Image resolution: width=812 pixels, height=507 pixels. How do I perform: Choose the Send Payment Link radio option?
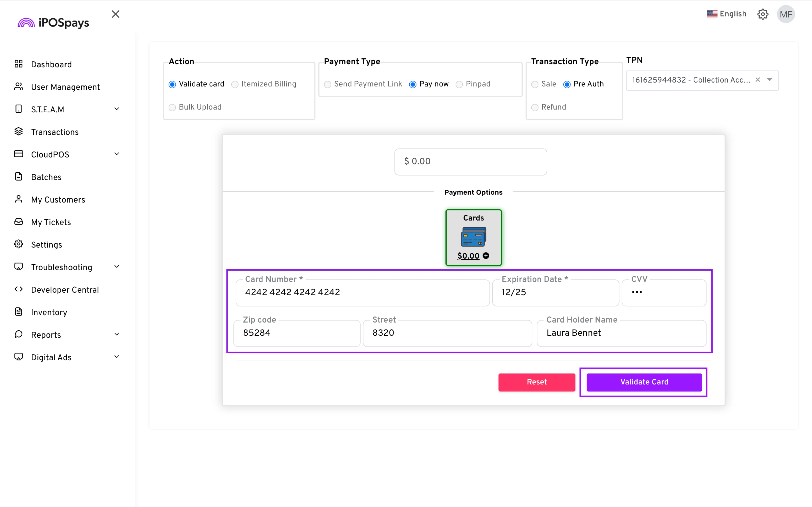[x=328, y=84]
